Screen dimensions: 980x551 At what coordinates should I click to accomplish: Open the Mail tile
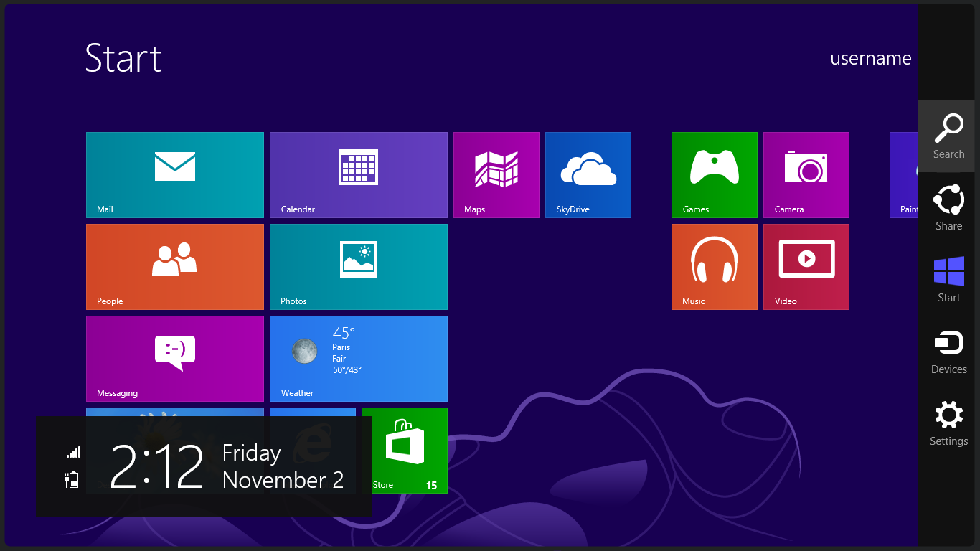(175, 175)
